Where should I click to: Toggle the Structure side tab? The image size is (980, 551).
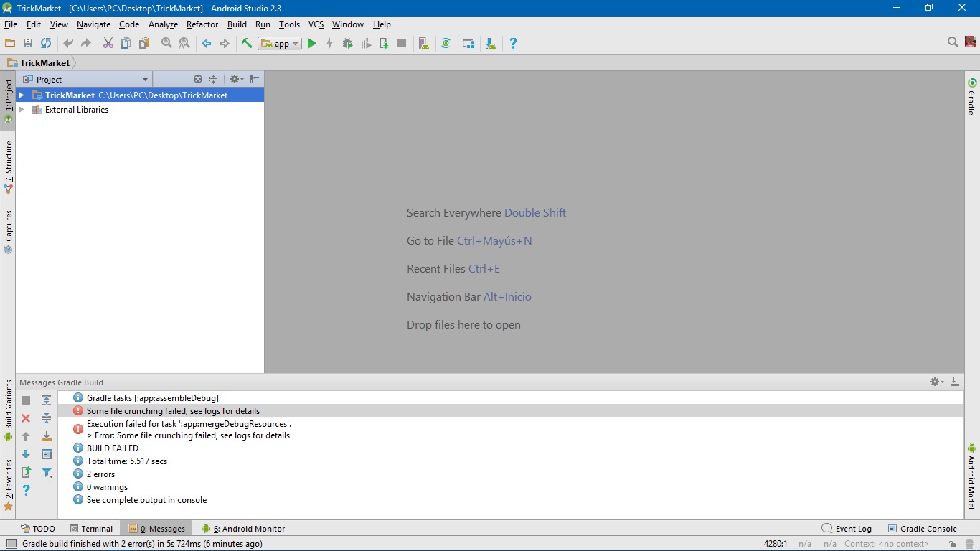[x=8, y=167]
